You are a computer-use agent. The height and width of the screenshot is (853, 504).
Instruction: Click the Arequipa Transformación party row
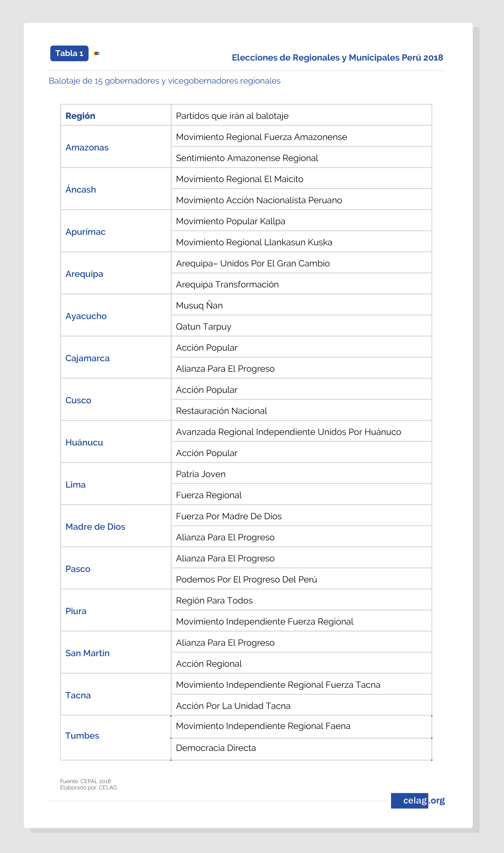tap(301, 284)
